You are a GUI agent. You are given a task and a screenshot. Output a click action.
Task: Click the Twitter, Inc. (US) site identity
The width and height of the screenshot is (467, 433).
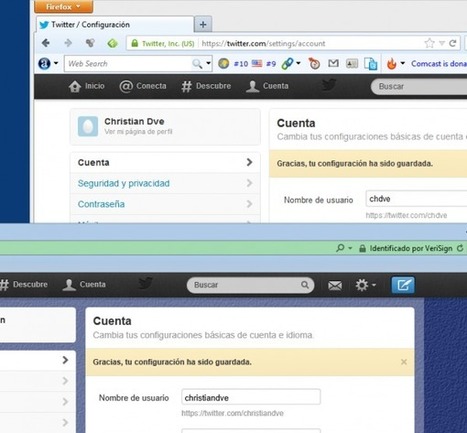pos(163,44)
